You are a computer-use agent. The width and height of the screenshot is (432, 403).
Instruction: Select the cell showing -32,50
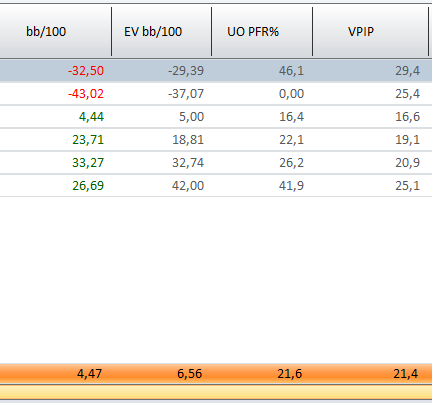click(x=86, y=71)
